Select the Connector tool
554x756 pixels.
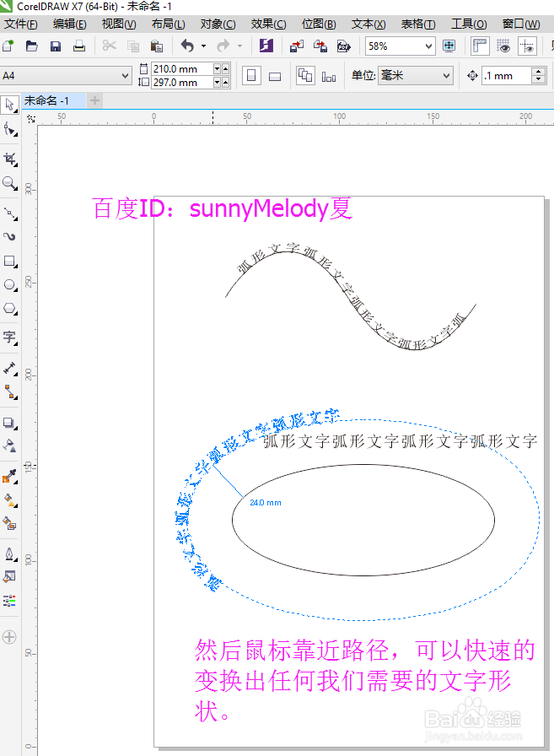pos(9,392)
